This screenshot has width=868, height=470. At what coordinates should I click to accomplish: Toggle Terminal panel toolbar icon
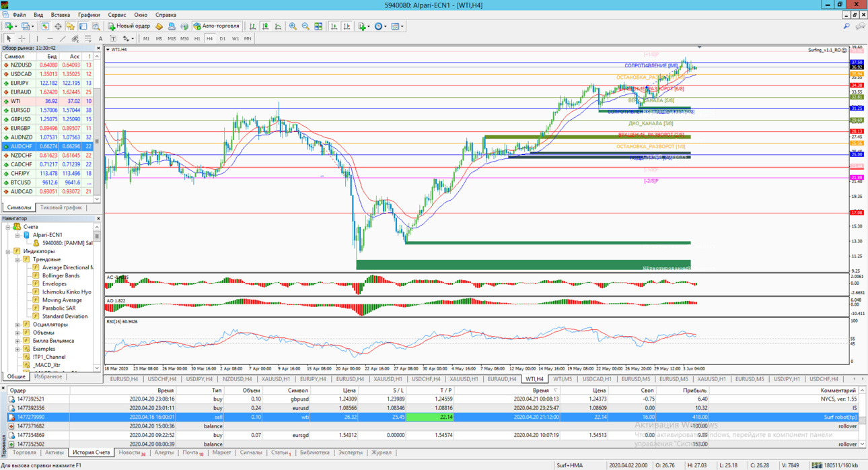coord(83,26)
